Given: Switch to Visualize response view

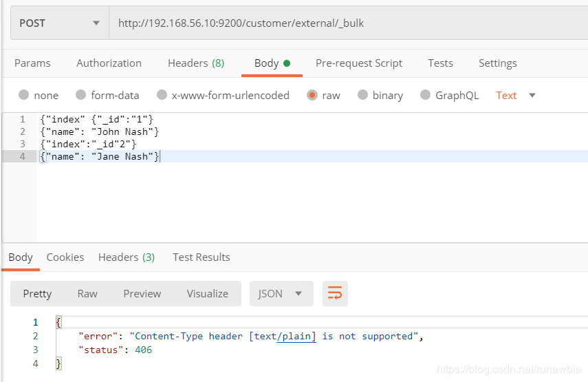Looking at the screenshot, I should pyautogui.click(x=208, y=293).
